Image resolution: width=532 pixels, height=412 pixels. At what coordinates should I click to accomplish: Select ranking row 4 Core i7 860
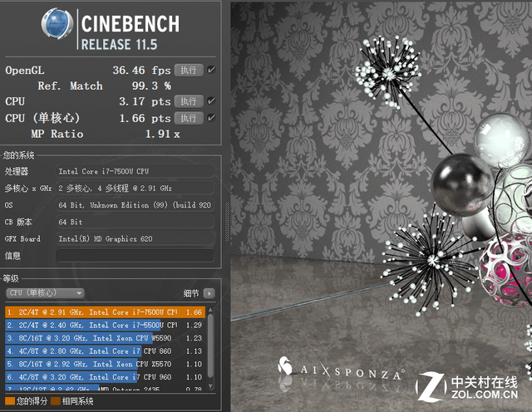(106, 351)
